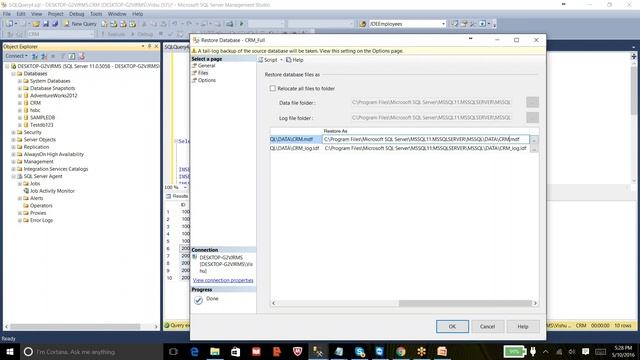Switch to the Results tab in query window
Viewport: 640px width, 360px height.
tap(177, 196)
